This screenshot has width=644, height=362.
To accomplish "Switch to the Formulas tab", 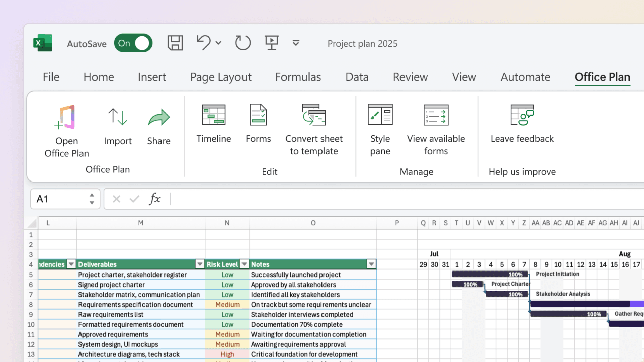I will [298, 77].
